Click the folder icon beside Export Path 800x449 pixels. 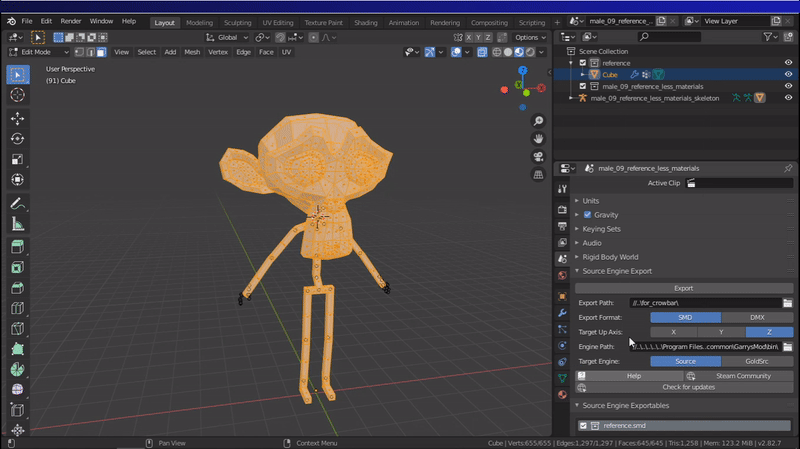pos(787,302)
